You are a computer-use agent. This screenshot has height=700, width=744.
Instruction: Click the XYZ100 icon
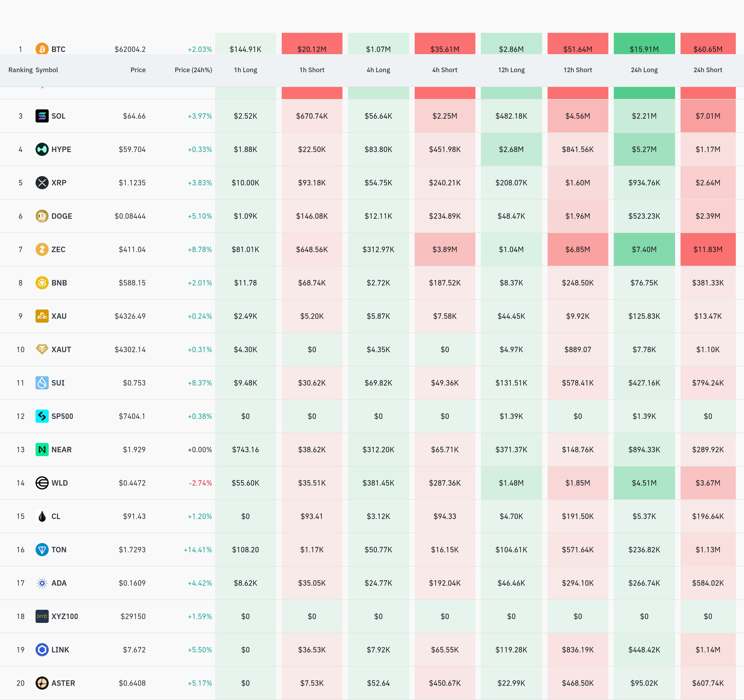point(42,616)
